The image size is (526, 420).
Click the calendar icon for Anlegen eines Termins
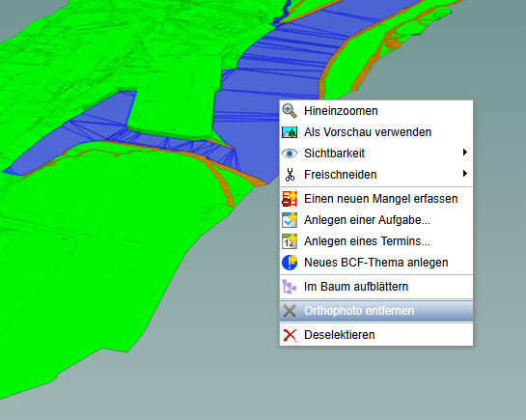point(290,241)
